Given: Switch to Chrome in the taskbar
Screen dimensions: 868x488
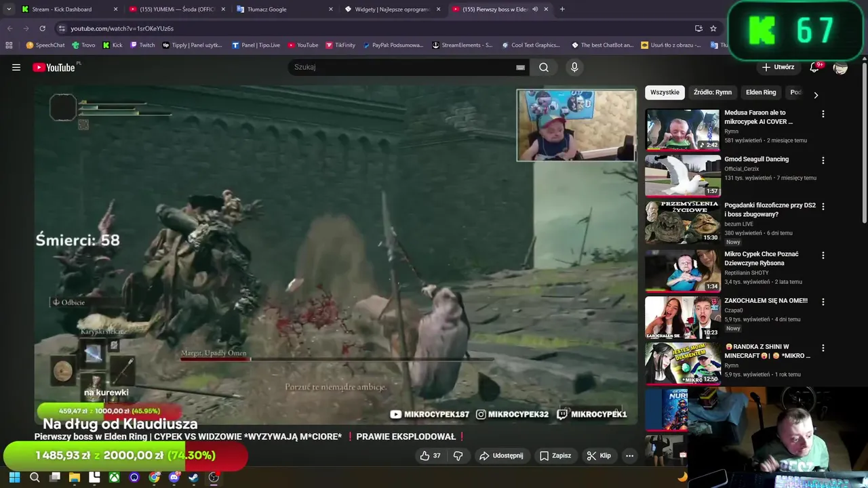Looking at the screenshot, I should point(155,477).
